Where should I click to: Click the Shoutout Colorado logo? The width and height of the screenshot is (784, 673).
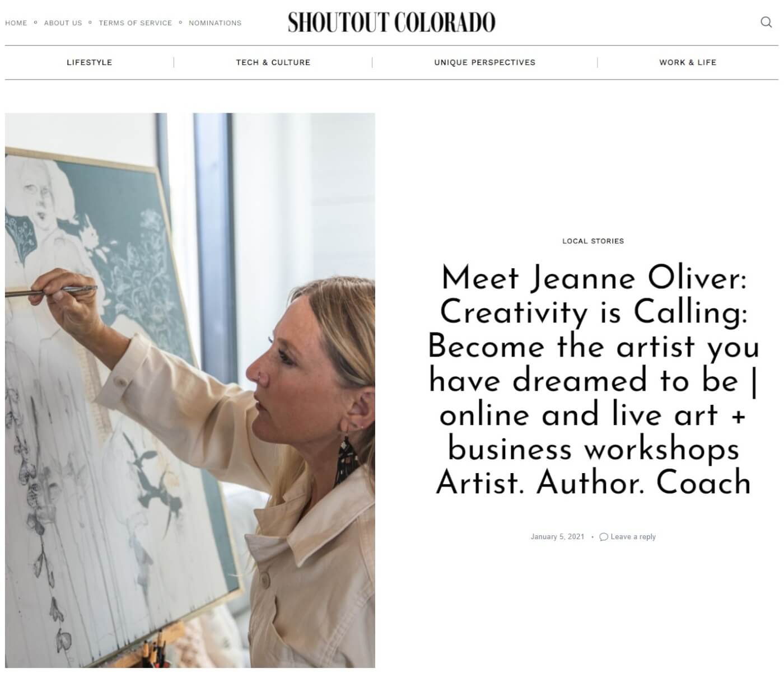click(391, 22)
